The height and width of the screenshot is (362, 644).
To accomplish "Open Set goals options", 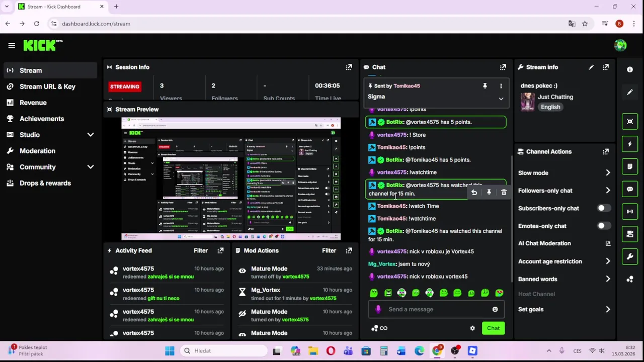I will pos(565,309).
